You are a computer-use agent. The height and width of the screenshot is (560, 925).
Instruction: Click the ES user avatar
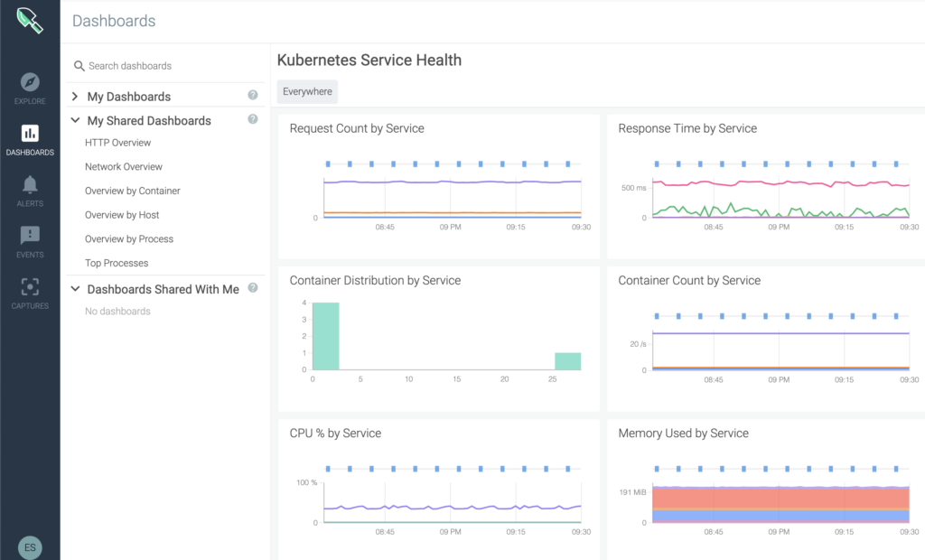pos(30,547)
